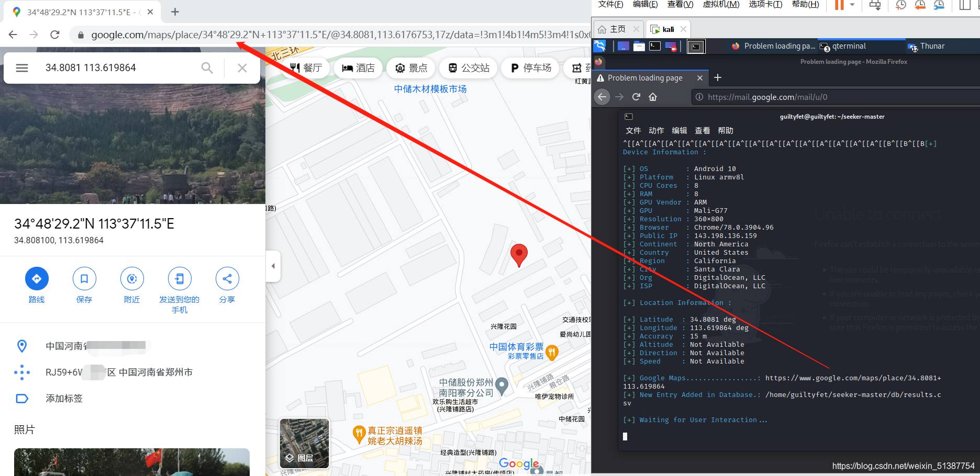Open the 图层 map layers thumbnail

coord(305,444)
